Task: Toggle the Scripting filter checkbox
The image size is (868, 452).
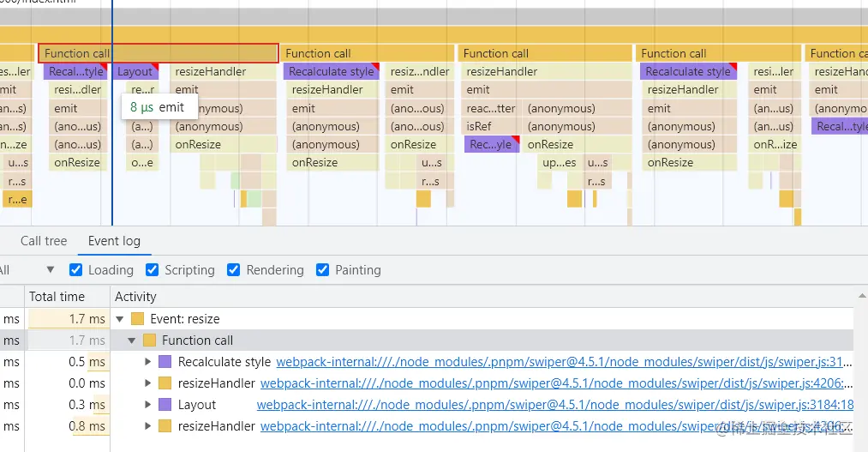Action: coord(153,270)
